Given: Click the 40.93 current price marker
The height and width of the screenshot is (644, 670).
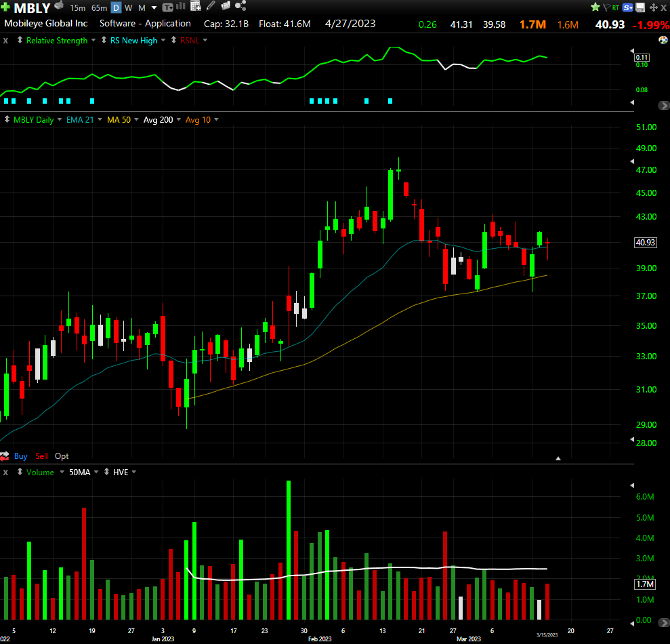Looking at the screenshot, I should tap(645, 243).
